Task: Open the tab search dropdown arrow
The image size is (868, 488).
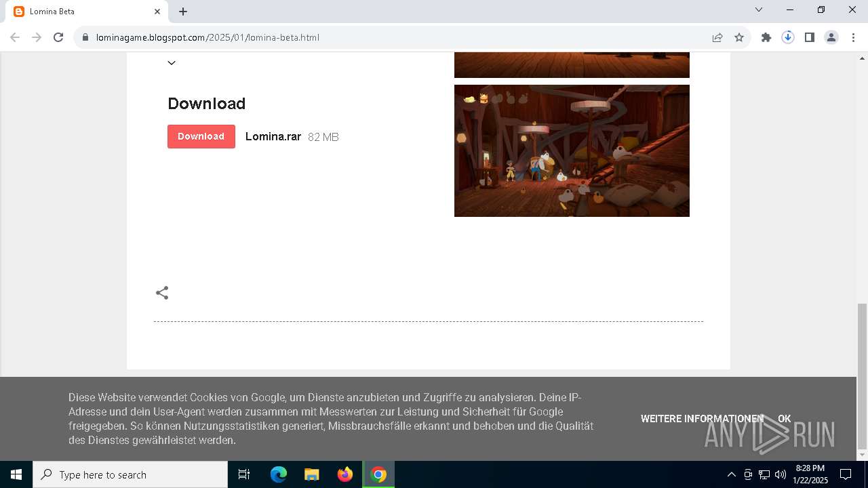Action: click(759, 9)
